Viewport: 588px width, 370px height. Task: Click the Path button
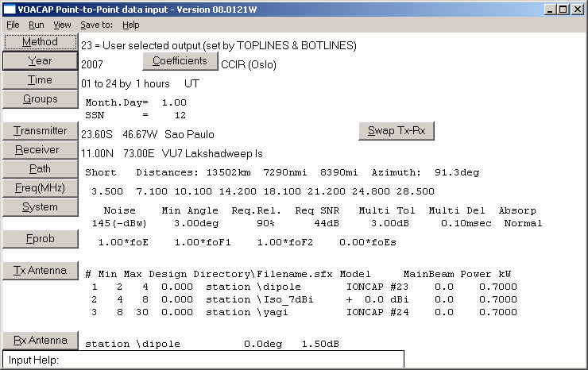[40, 168]
